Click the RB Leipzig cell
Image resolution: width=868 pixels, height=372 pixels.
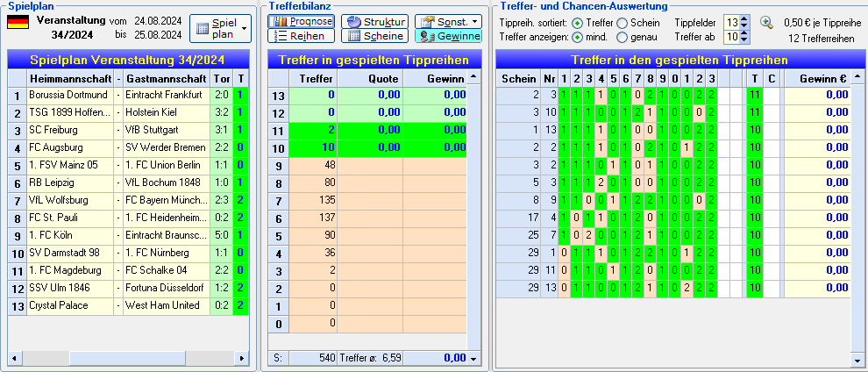tap(70, 182)
